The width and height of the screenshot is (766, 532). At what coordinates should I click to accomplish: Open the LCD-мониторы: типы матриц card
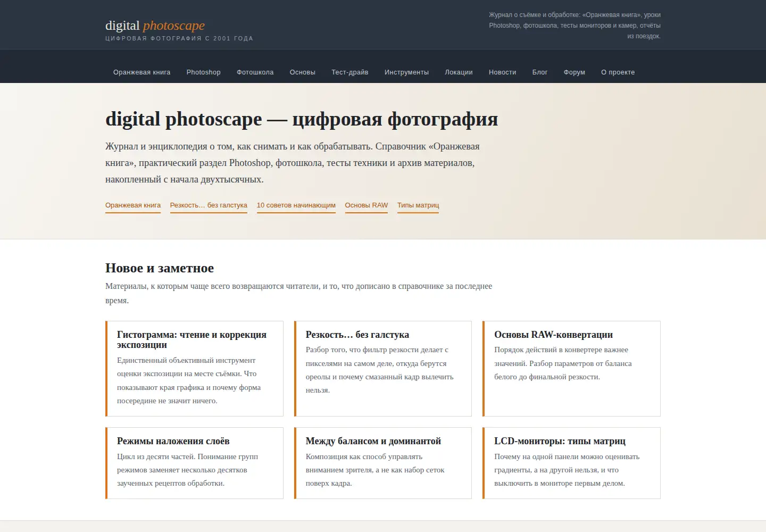[571, 463]
